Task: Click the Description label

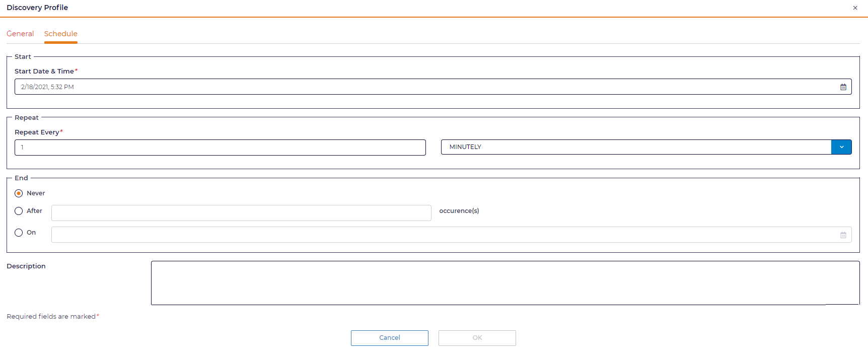Action: [x=26, y=266]
